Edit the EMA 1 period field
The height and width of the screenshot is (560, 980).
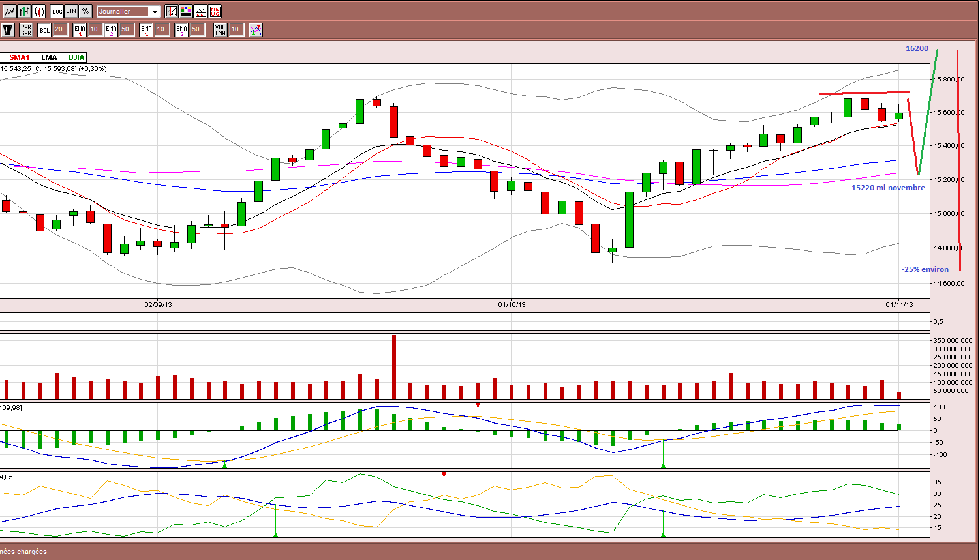point(95,29)
